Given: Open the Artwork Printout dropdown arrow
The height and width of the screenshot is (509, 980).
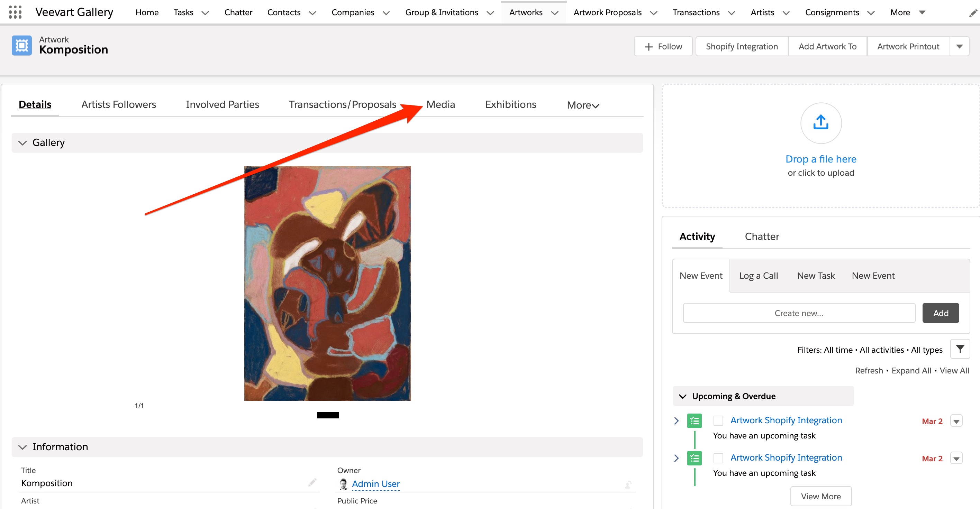Looking at the screenshot, I should pos(960,46).
